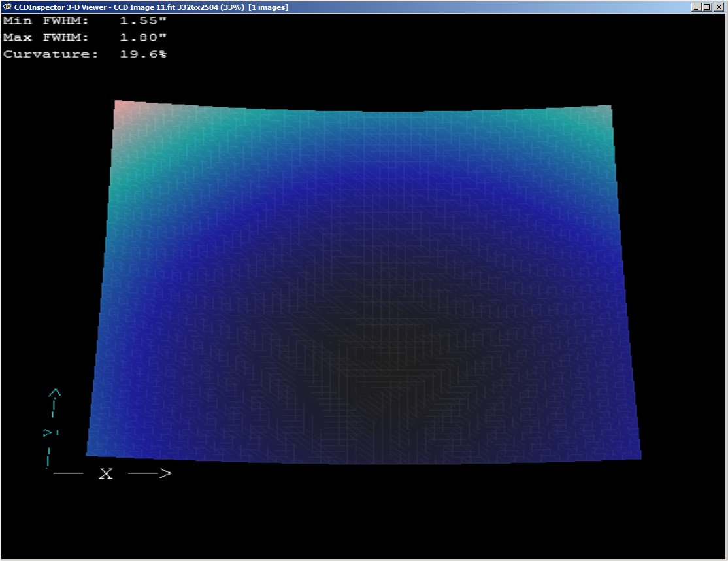Click the Min FWHM value 1.55"

click(143, 20)
